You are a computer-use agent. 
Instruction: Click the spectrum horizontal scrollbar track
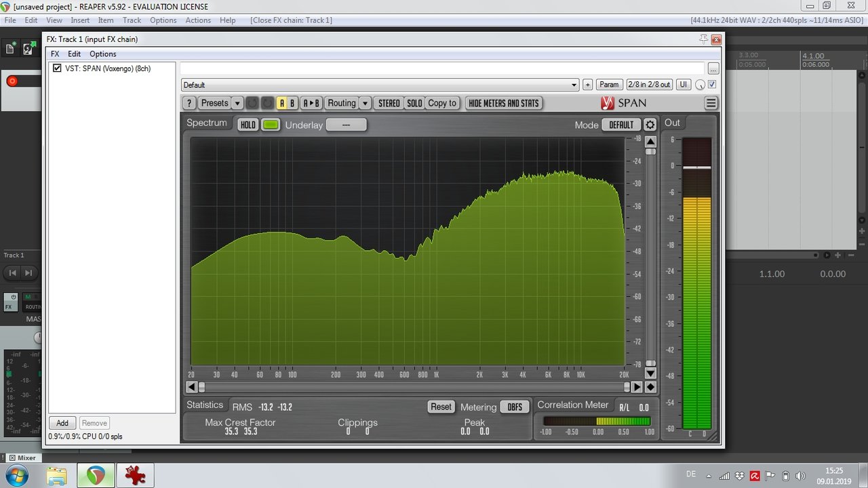tap(414, 387)
